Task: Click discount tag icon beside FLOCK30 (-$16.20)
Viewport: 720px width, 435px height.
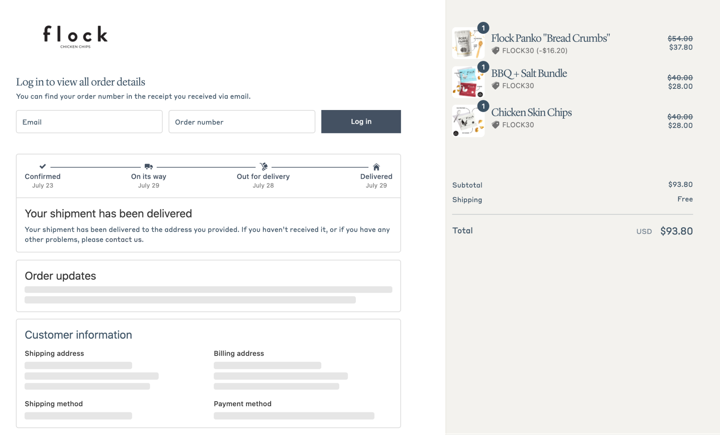Action: point(495,51)
